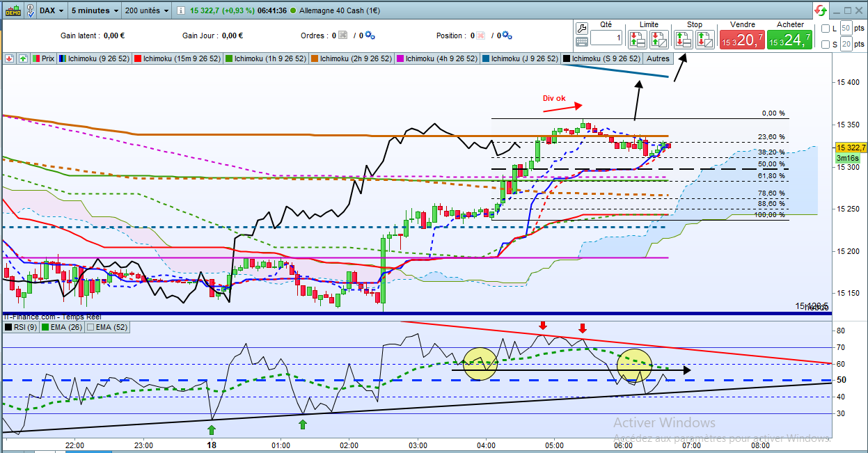Click the 03:00 time axis label
The height and width of the screenshot is (453, 868).
coord(418,445)
